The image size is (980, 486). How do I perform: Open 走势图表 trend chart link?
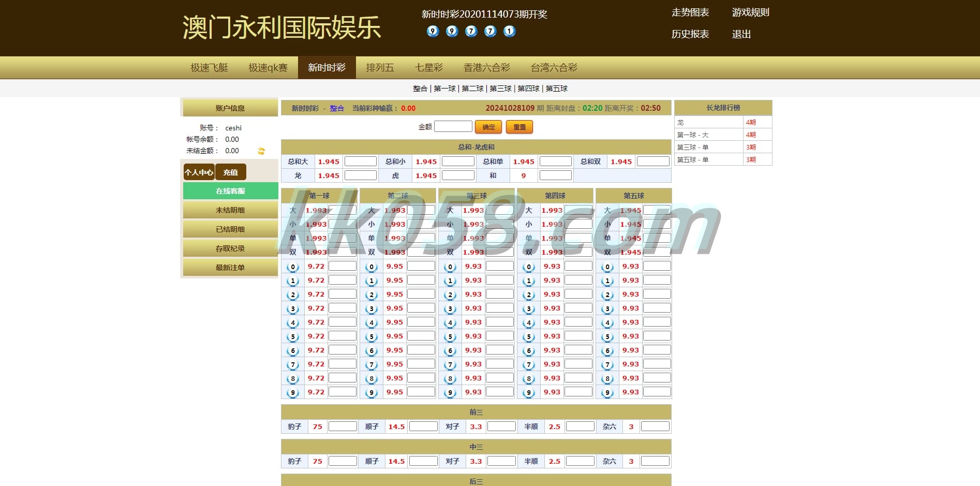690,12
